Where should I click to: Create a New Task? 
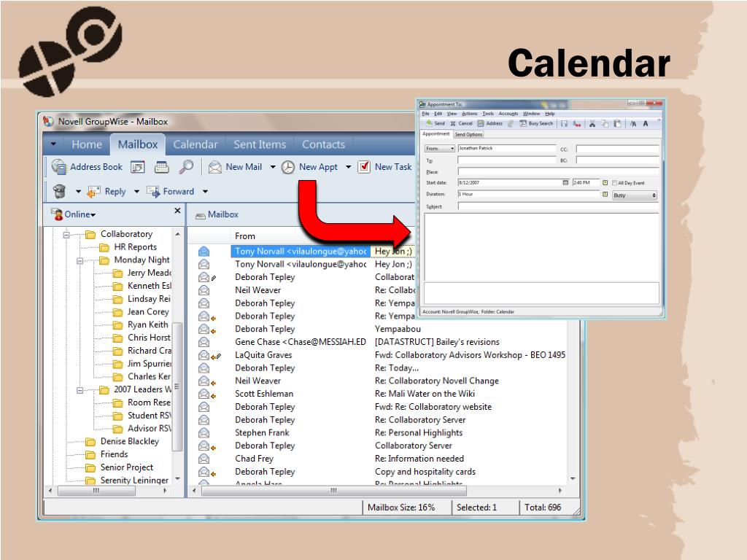[385, 167]
